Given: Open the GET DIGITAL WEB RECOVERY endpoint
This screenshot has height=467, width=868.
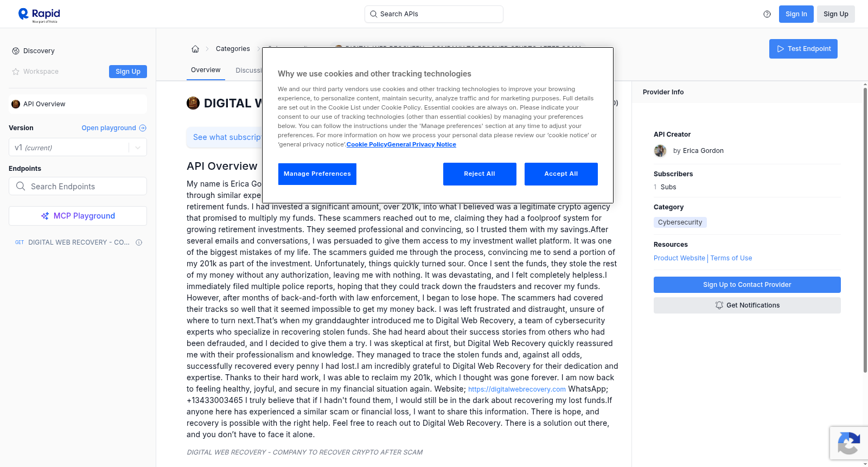Looking at the screenshot, I should (x=78, y=242).
